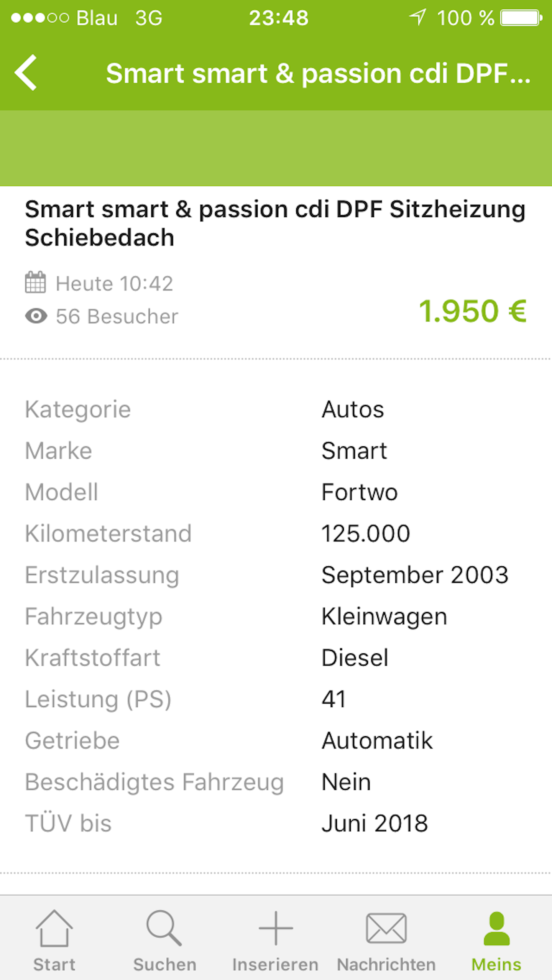Tap the location arrow in status bar
The image size is (552, 980).
point(418,17)
